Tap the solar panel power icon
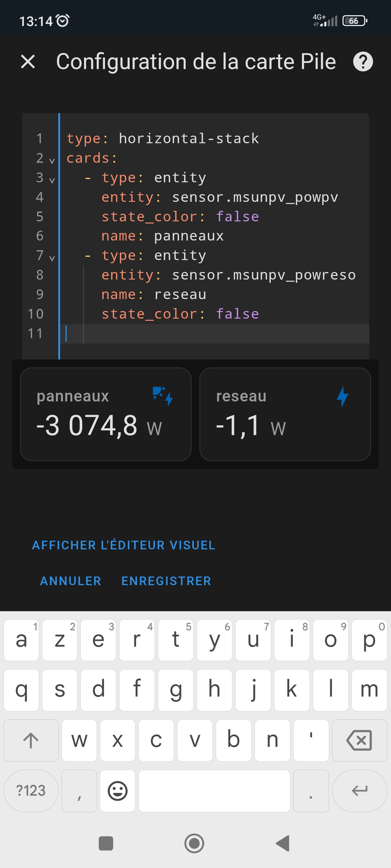Screen dimensions: 391x868 (163, 396)
